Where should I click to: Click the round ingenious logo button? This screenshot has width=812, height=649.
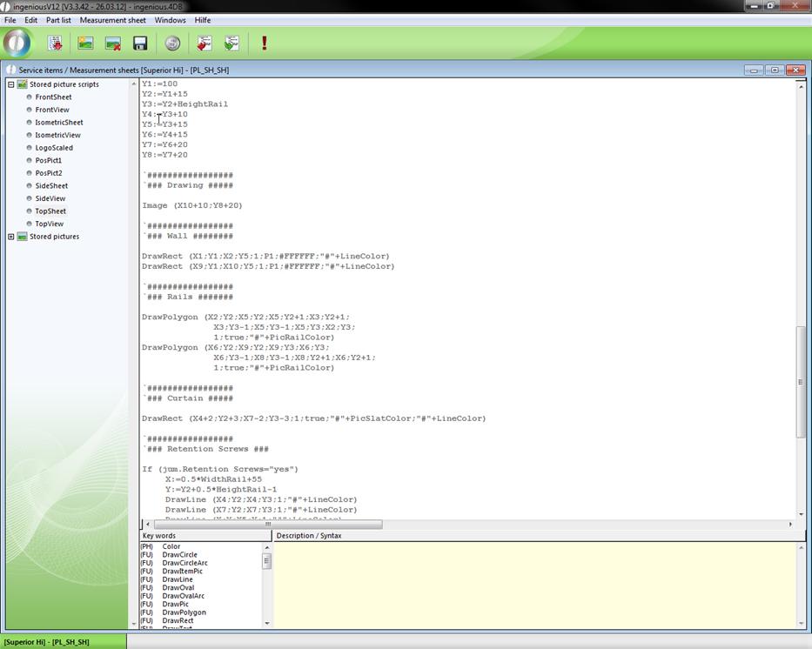[x=17, y=43]
